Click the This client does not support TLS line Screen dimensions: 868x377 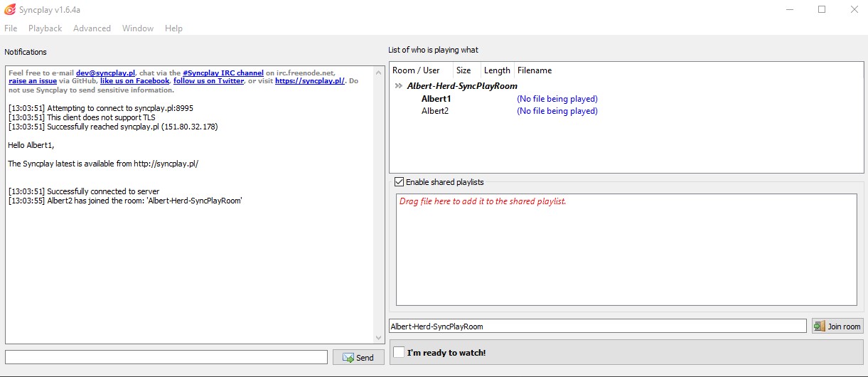pos(82,117)
